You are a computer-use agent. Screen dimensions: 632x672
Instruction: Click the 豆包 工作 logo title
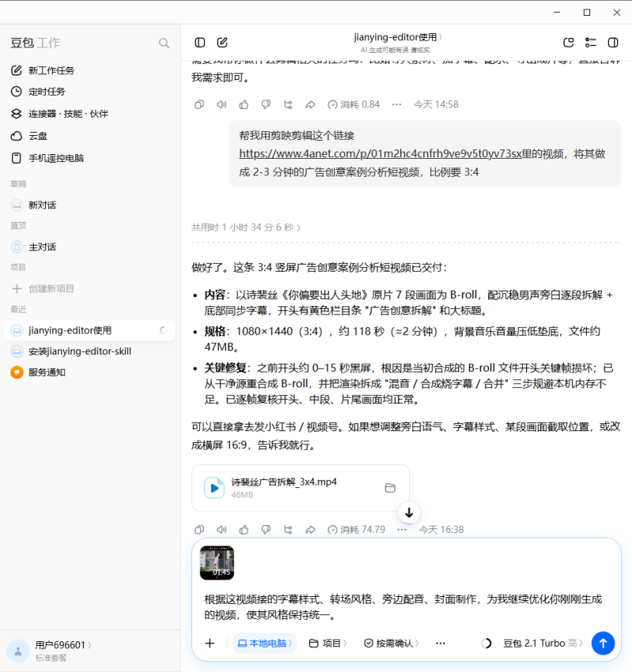pos(36,43)
